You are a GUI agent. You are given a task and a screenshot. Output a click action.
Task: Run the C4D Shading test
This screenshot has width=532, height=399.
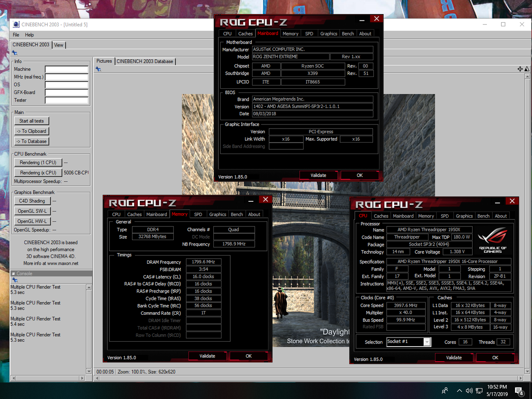pyautogui.click(x=32, y=201)
